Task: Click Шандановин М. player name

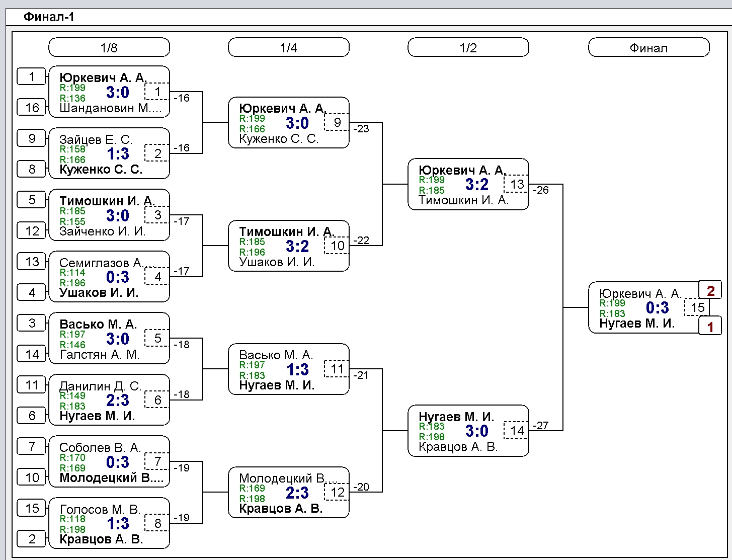Action: pyautogui.click(x=111, y=108)
